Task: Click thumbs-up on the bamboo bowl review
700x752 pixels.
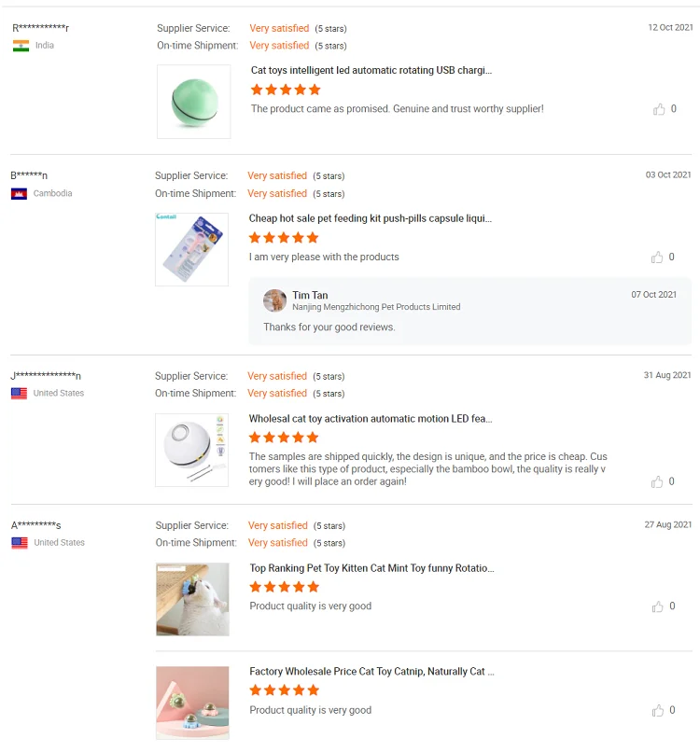Action: coord(658,481)
